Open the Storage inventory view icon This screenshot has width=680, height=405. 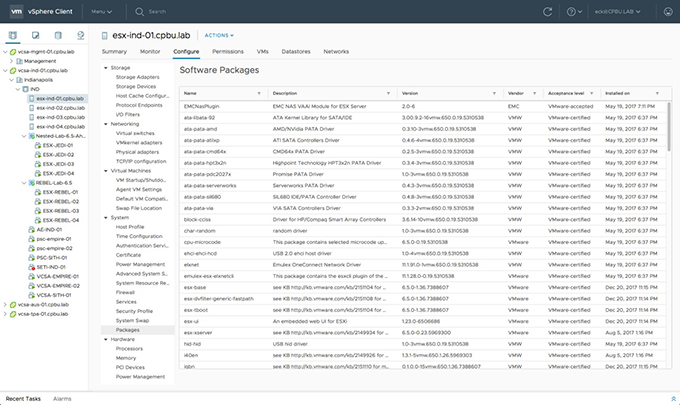pos(58,36)
